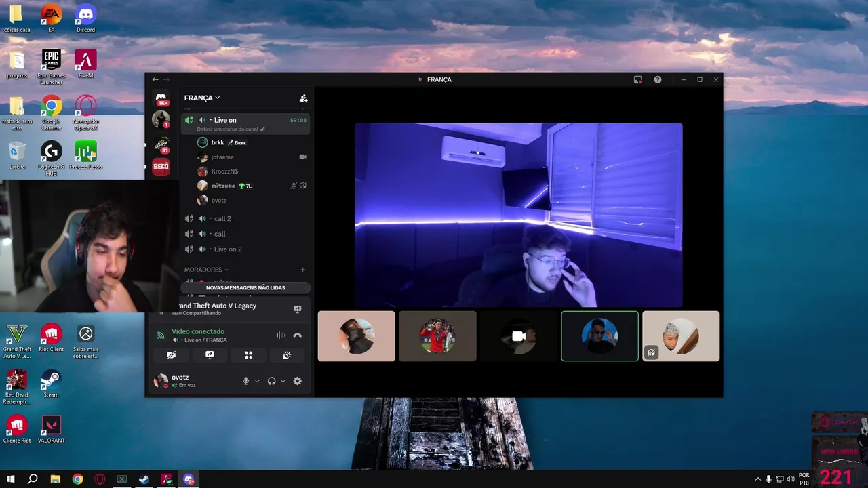
Task: Disconnect from the voice call
Action: click(x=297, y=335)
